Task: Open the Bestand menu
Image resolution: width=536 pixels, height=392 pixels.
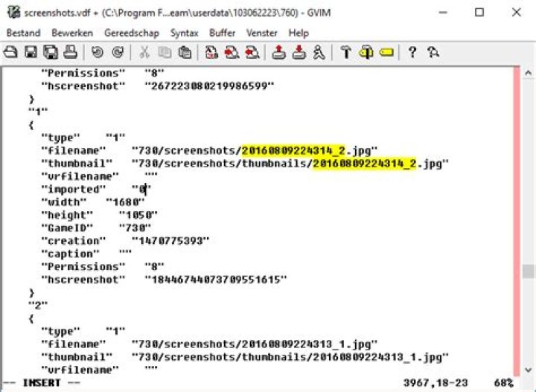Action: click(x=23, y=33)
